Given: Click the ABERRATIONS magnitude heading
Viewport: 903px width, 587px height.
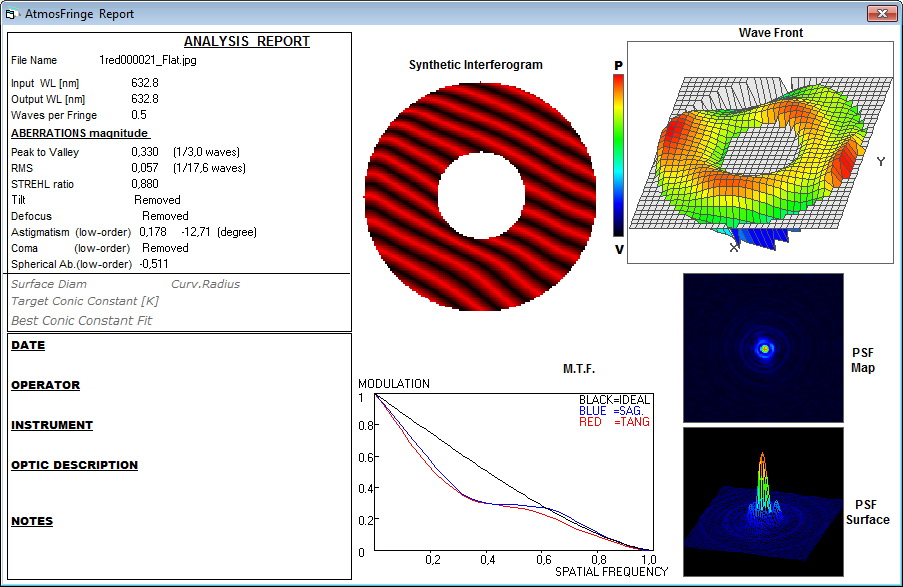Looking at the screenshot, I should (80, 133).
